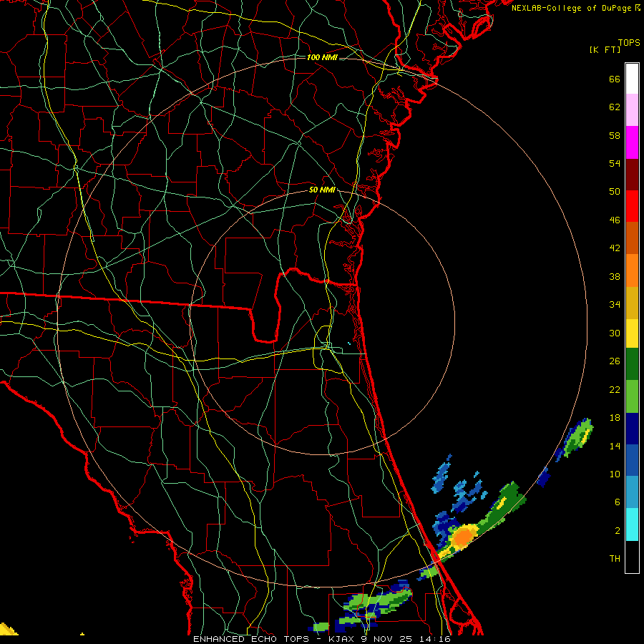The width and height of the screenshot is (644, 644).
Task: Click the bright orange legend color block
Action: click(632, 270)
